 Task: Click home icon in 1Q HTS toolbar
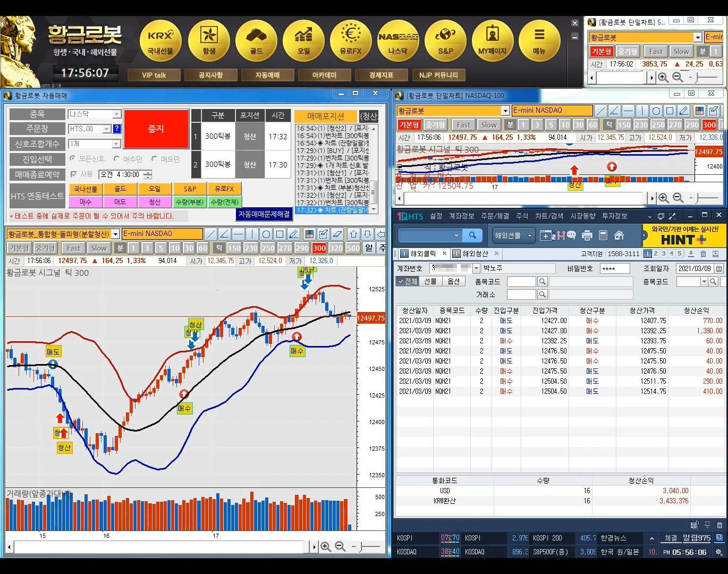point(619,235)
